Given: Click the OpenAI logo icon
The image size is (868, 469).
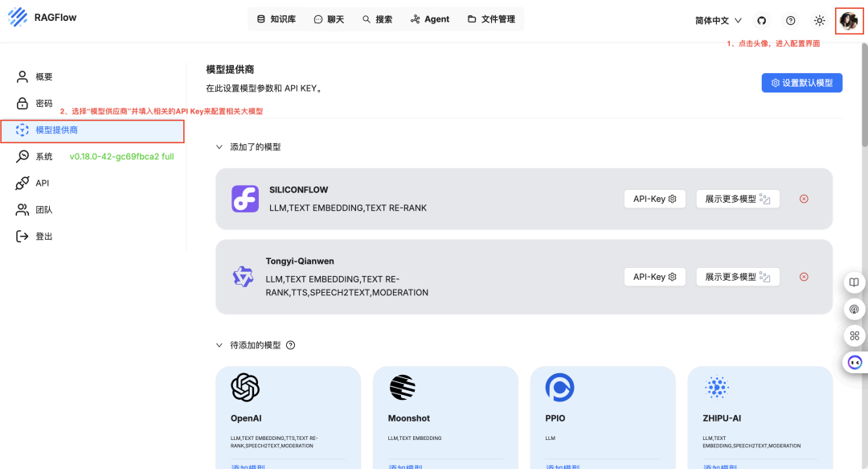Looking at the screenshot, I should click(x=245, y=387).
